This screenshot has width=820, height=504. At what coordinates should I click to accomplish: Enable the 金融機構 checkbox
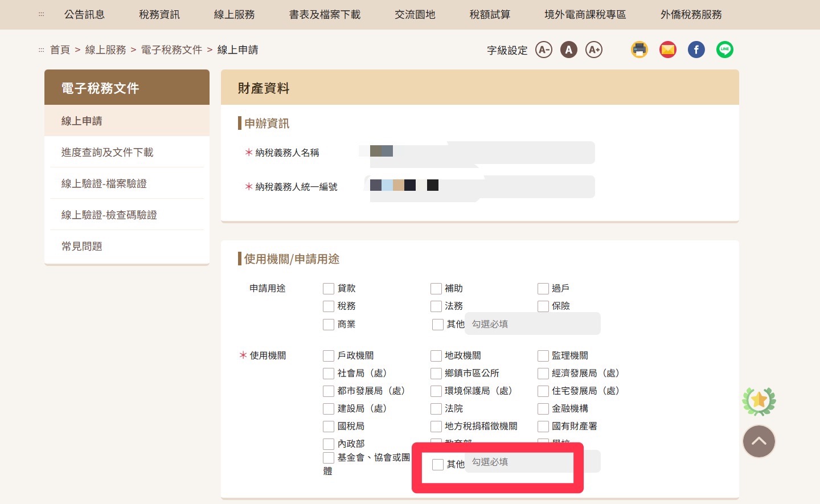click(x=543, y=409)
